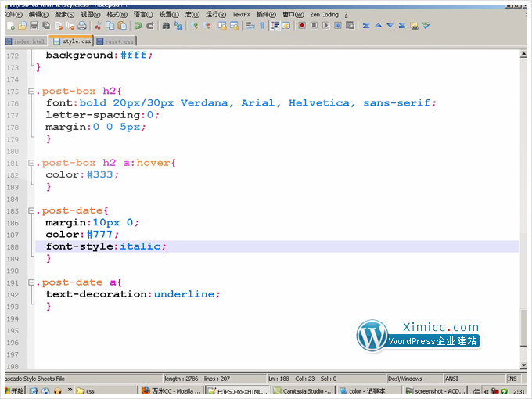Open the 视图(V) menu
This screenshot has height=399, width=532.
(x=91, y=15)
